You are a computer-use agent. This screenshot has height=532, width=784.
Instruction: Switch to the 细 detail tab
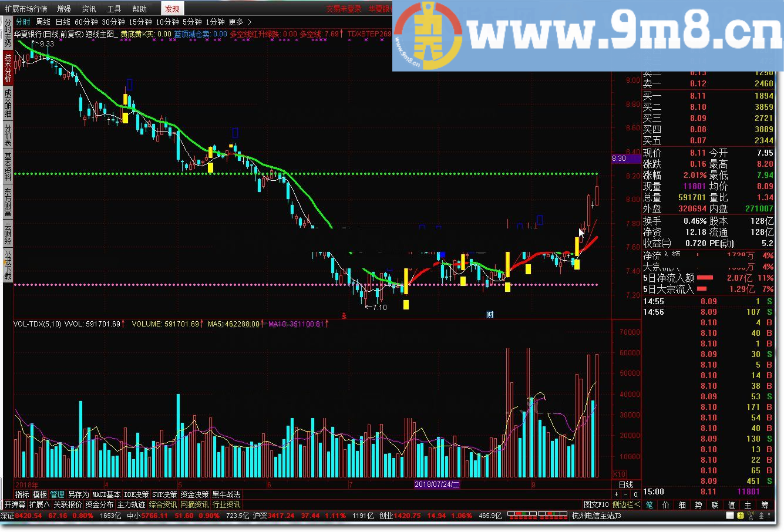click(x=682, y=504)
